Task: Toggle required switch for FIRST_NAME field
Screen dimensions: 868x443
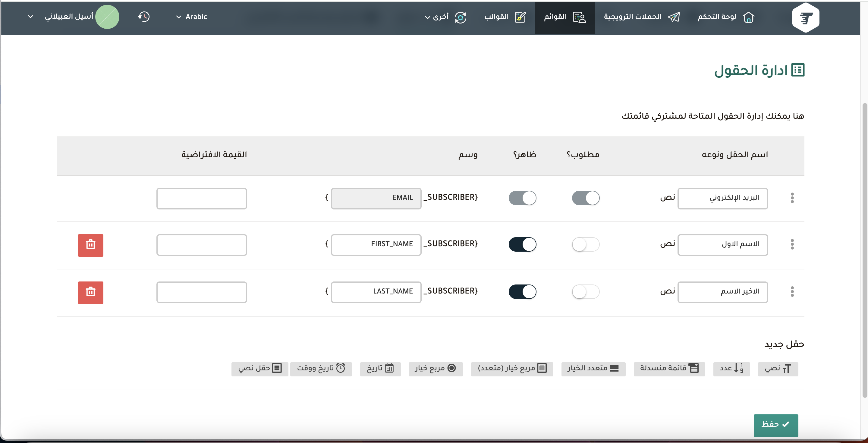Action: (585, 244)
